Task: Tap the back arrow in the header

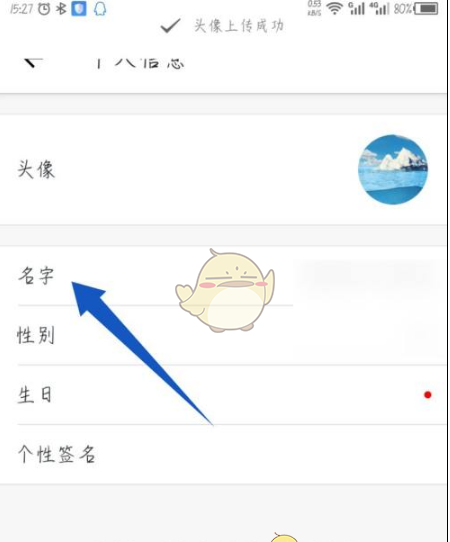Action: (33, 63)
